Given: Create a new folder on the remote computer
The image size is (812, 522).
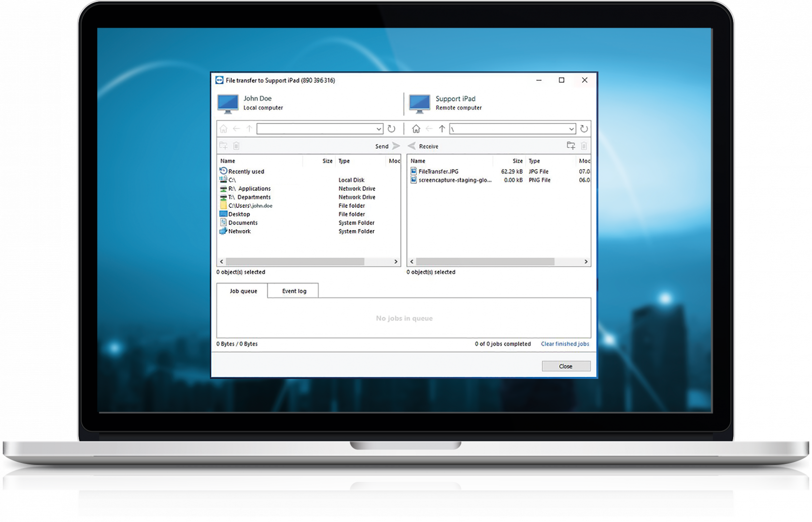Looking at the screenshot, I should (571, 145).
